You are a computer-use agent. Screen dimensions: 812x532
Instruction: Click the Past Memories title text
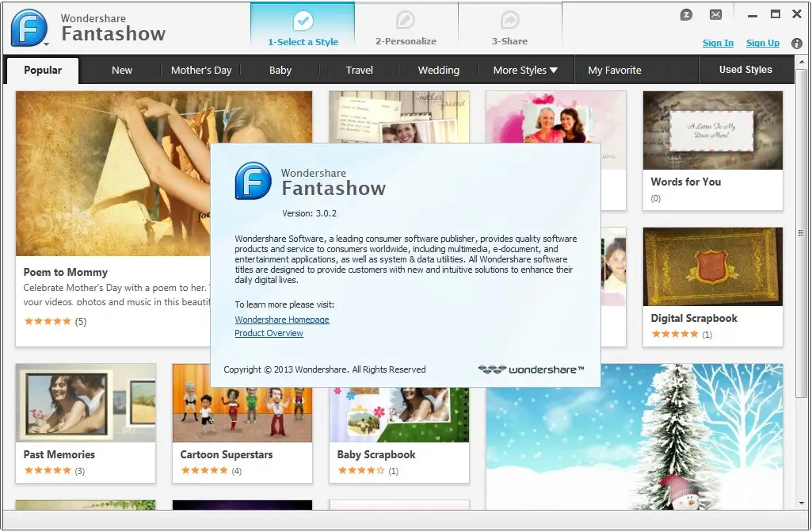coord(59,455)
